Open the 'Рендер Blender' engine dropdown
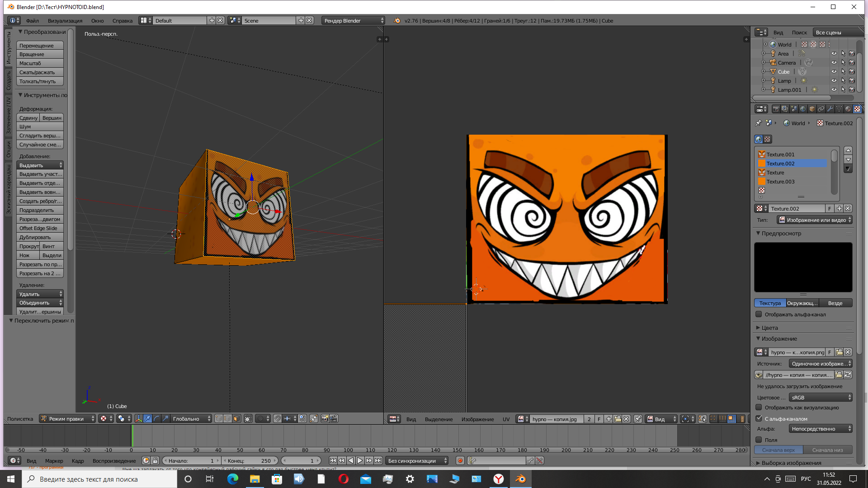The height and width of the screenshot is (488, 868). point(354,21)
